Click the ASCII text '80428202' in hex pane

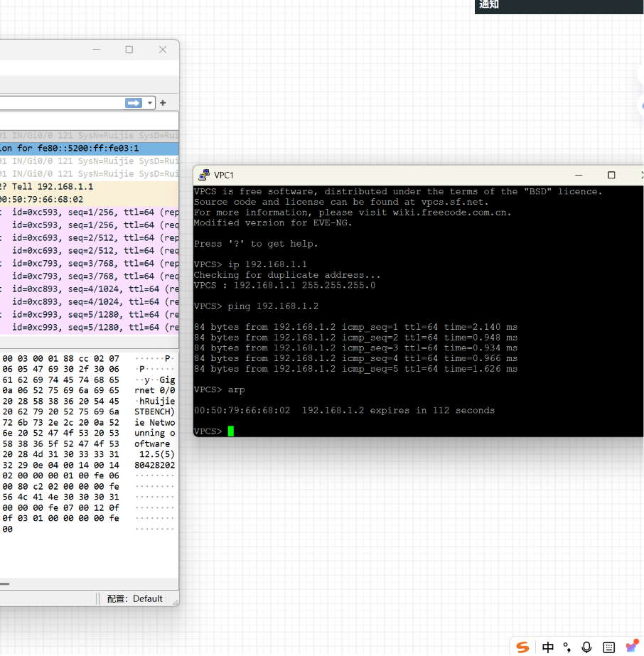coord(154,466)
